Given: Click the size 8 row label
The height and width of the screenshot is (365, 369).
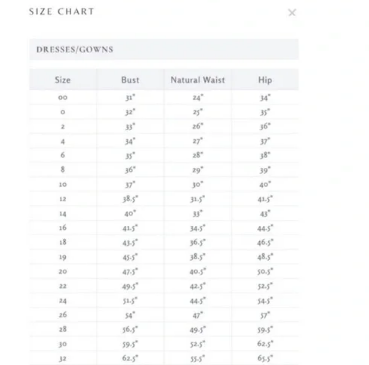Looking at the screenshot, I should point(63,170).
